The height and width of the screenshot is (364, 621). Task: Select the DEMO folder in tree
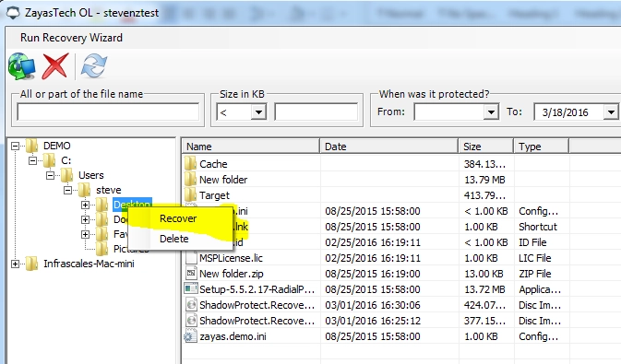pyautogui.click(x=56, y=146)
